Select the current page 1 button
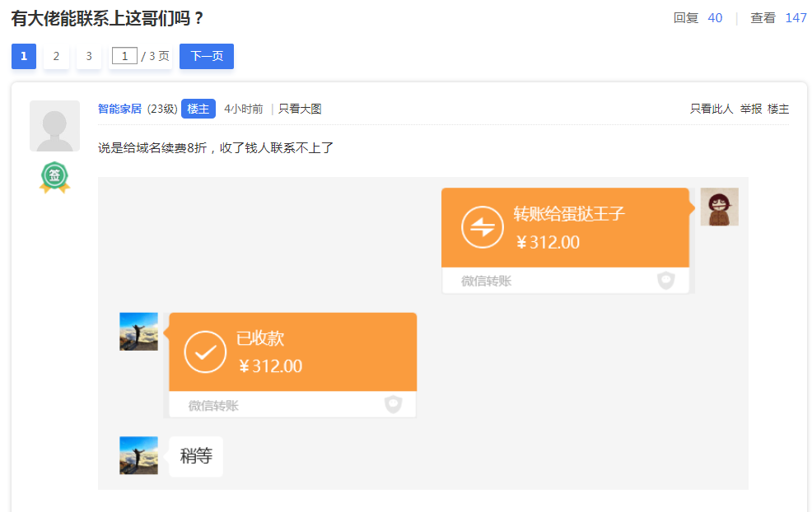812x512 pixels. 24,57
